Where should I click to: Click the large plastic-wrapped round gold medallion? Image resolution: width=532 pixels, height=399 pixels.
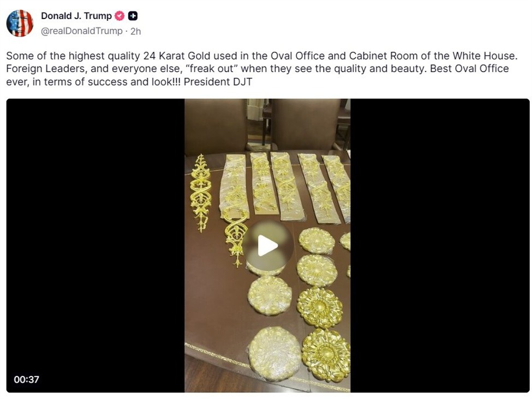274,353
